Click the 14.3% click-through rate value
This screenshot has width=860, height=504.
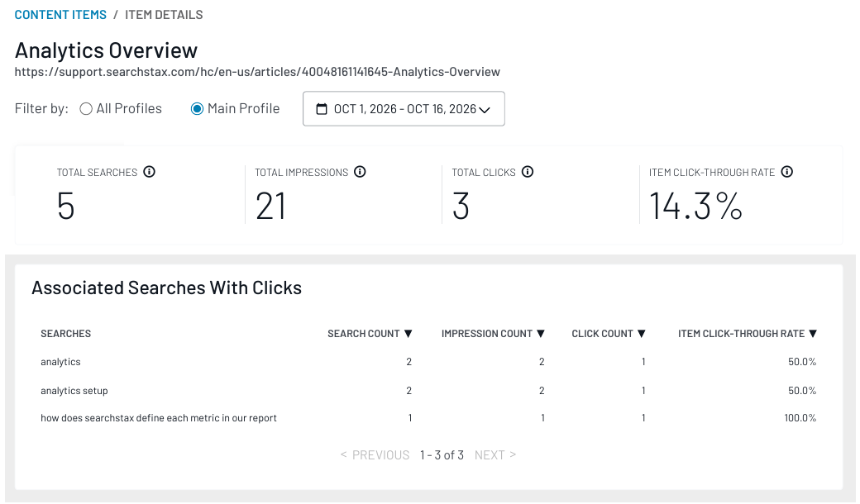click(x=695, y=207)
